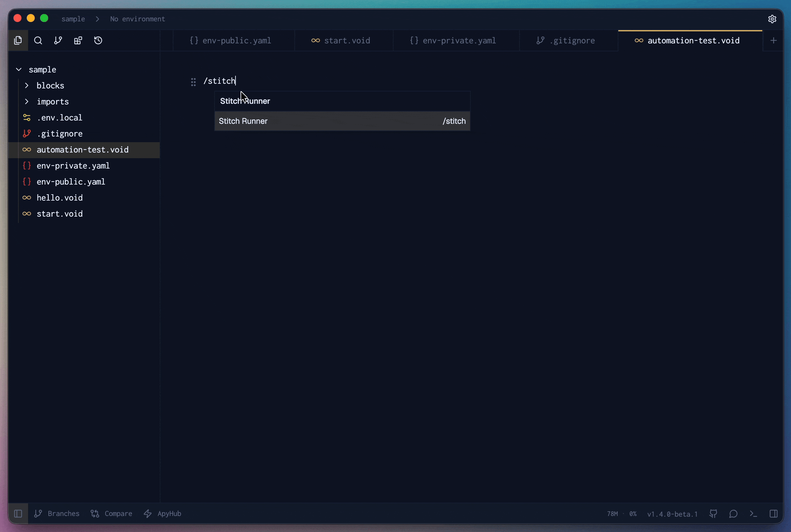Toggle the left sidebar panel

18,514
